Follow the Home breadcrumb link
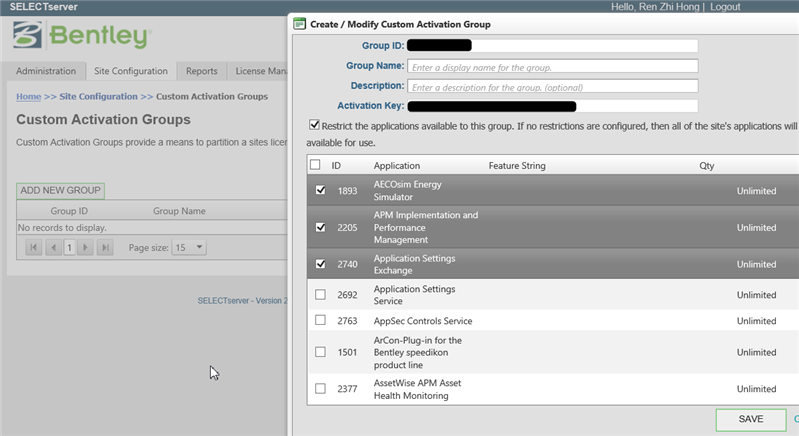The height and width of the screenshot is (436, 799). (x=28, y=97)
